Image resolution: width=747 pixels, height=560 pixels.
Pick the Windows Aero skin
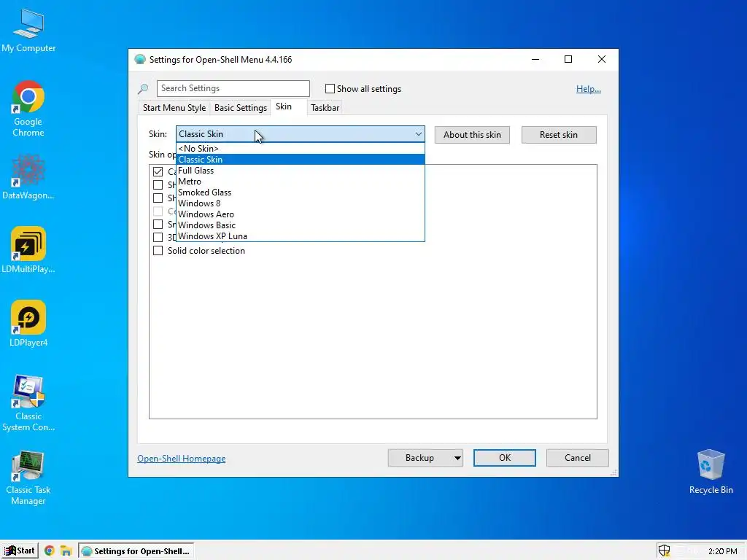tap(300, 214)
